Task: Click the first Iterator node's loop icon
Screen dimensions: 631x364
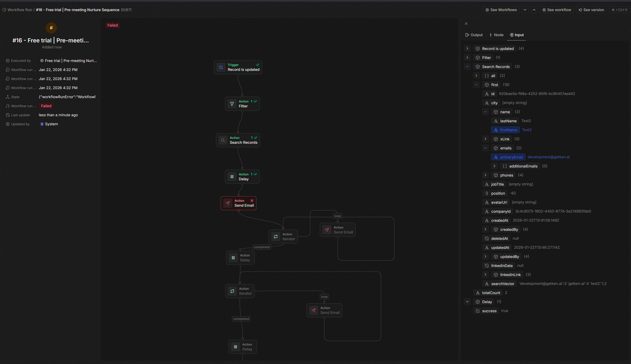Action: click(x=276, y=236)
